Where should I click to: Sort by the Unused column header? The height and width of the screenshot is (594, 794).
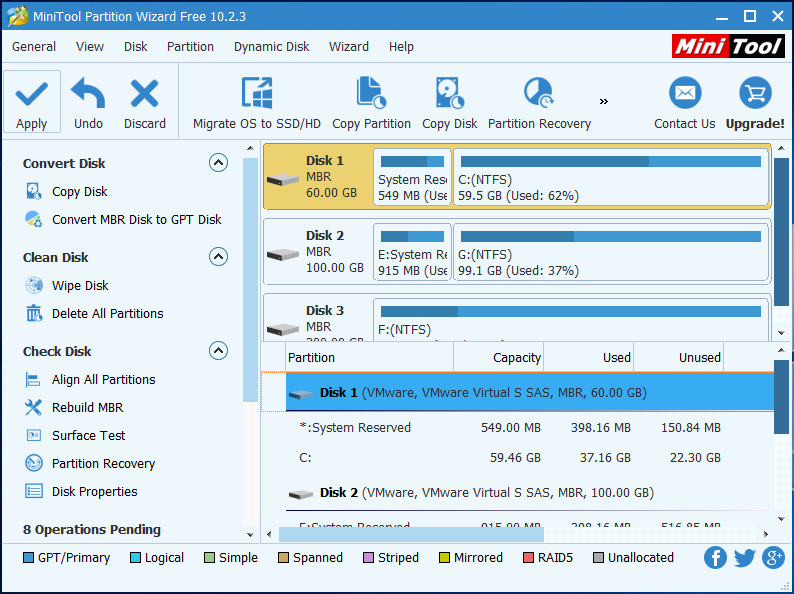(679, 358)
